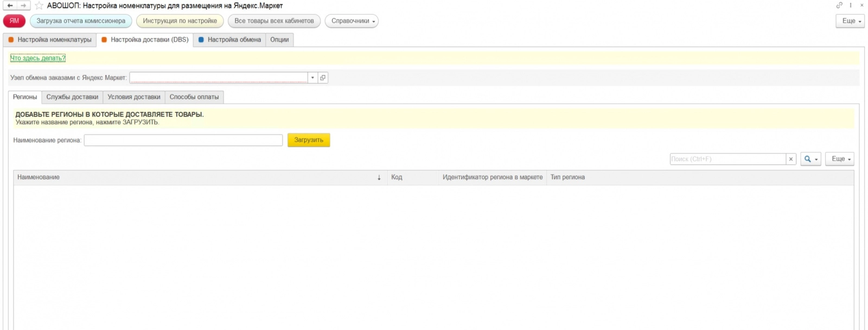Switch to Службы доставки sub-tab
This screenshot has width=868, height=330.
coord(72,97)
